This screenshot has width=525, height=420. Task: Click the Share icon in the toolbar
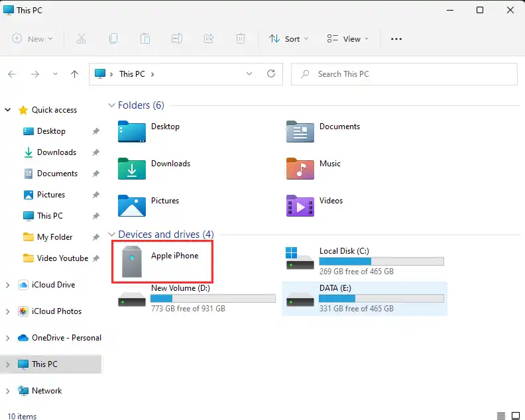(x=209, y=39)
